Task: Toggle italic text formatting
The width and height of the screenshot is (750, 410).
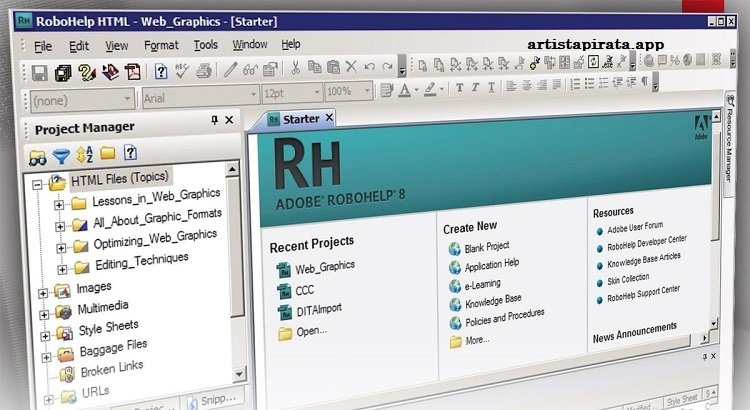Action: (x=475, y=87)
